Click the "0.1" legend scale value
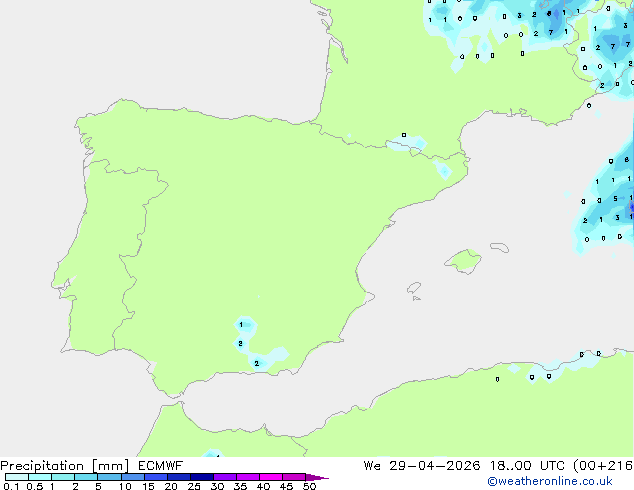 tap(11, 486)
